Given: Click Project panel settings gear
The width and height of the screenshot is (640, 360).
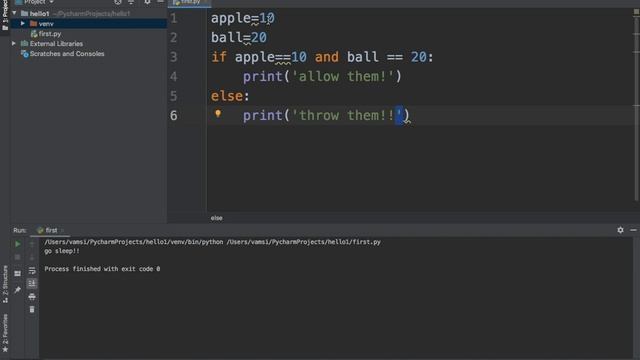Looking at the screenshot, I should 147,2.
